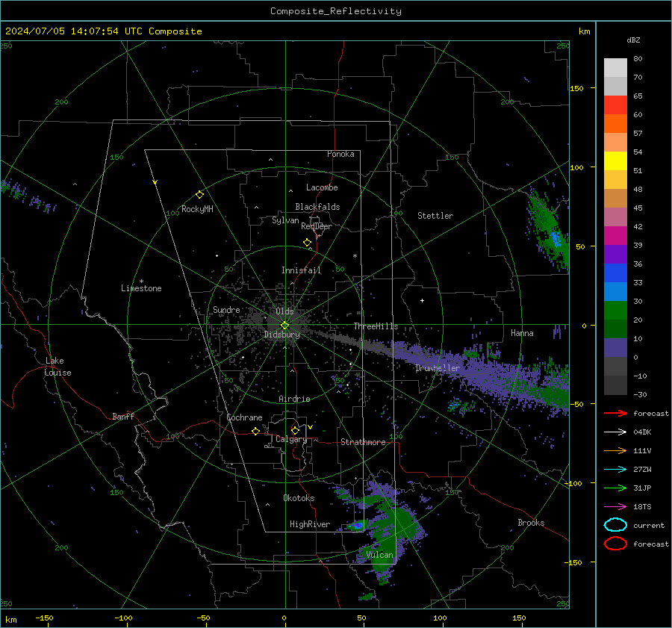The width and height of the screenshot is (672, 628).
Task: Click the red forecast ellipse legend icon
Action: point(615,544)
